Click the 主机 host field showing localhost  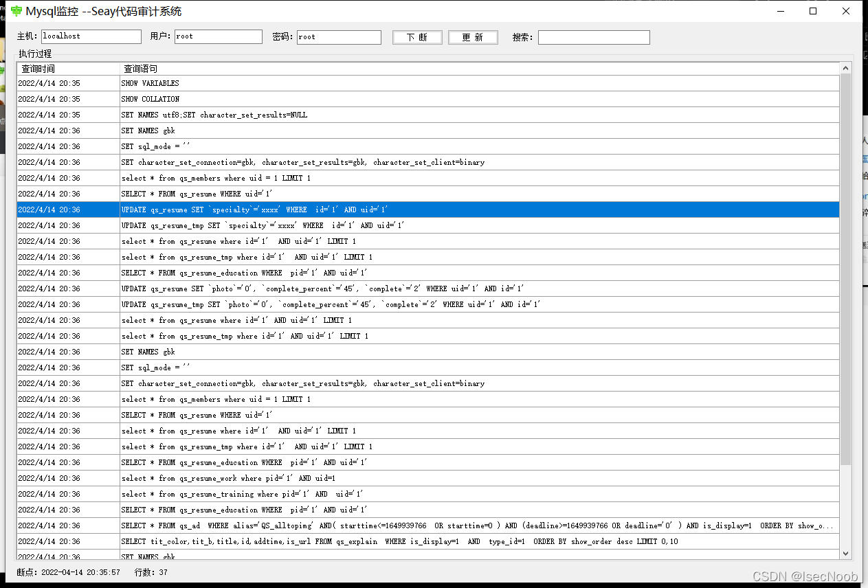[x=91, y=36]
